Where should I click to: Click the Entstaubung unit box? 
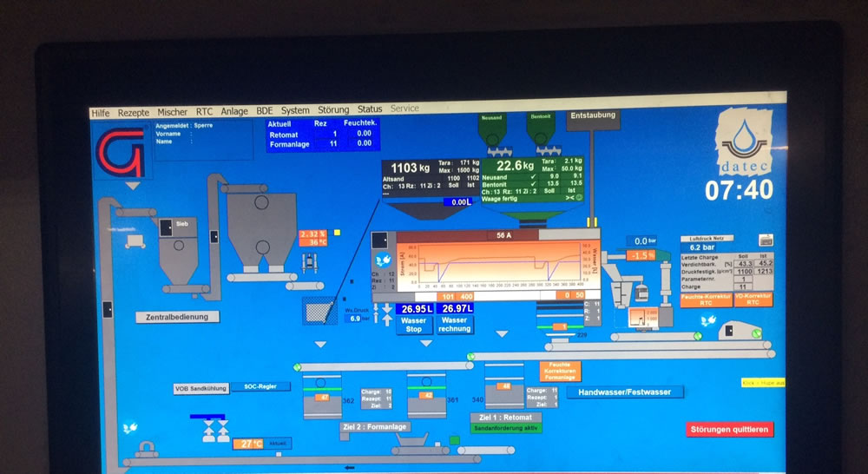click(593, 118)
